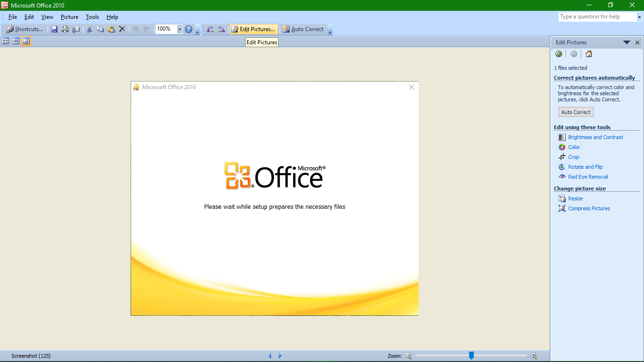Switch to Filmstrip view
644x362 pixels.
point(16,41)
